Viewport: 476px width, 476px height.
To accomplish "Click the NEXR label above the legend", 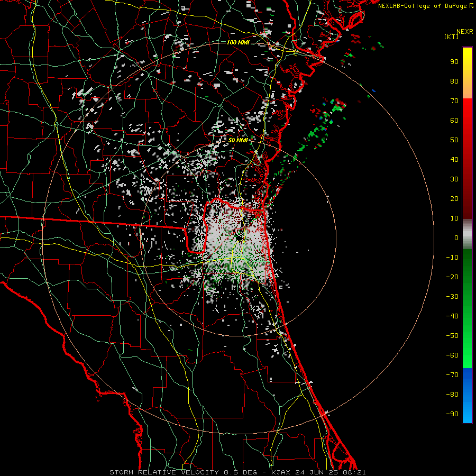I will pyautogui.click(x=464, y=32).
